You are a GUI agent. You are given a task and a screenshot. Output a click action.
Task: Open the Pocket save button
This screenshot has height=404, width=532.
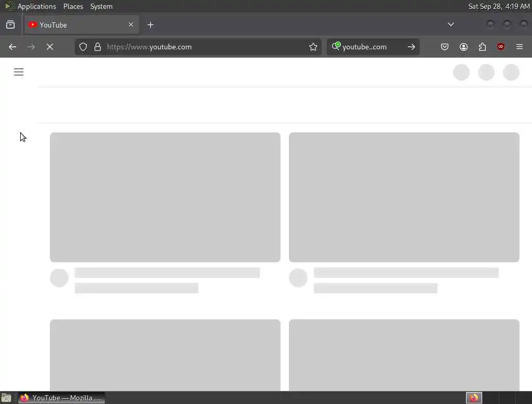(x=445, y=47)
